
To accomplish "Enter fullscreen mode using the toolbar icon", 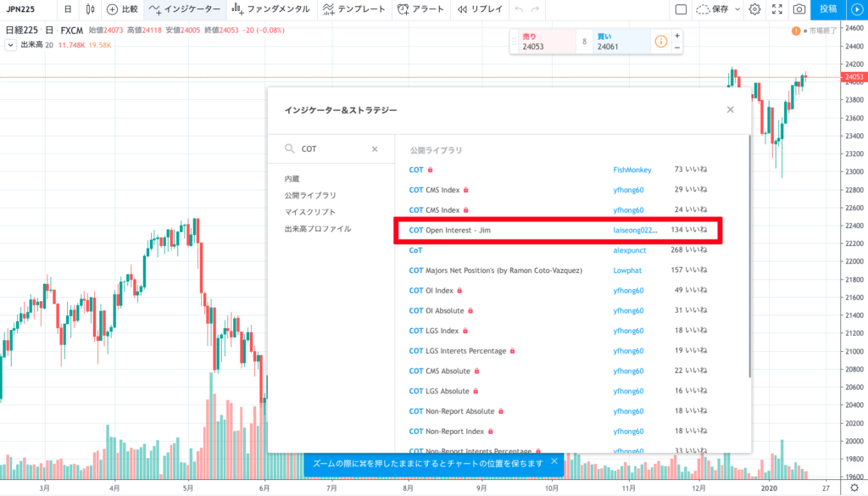I will [776, 9].
